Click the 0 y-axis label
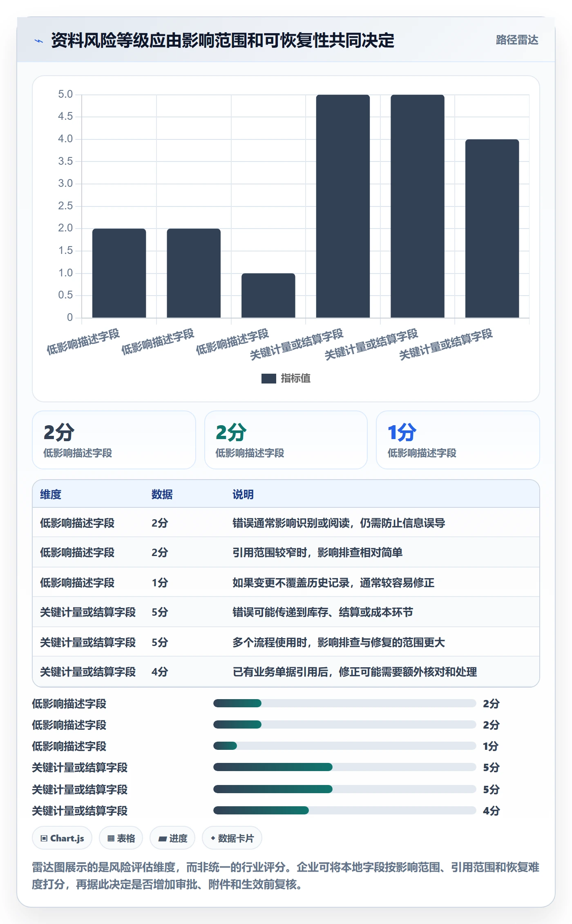Screen dimensions: 572x924 coord(70,317)
